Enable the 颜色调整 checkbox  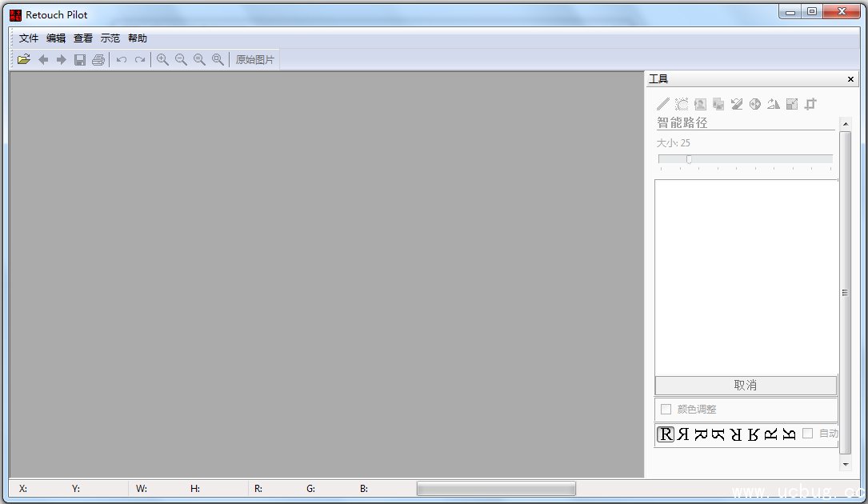(666, 410)
